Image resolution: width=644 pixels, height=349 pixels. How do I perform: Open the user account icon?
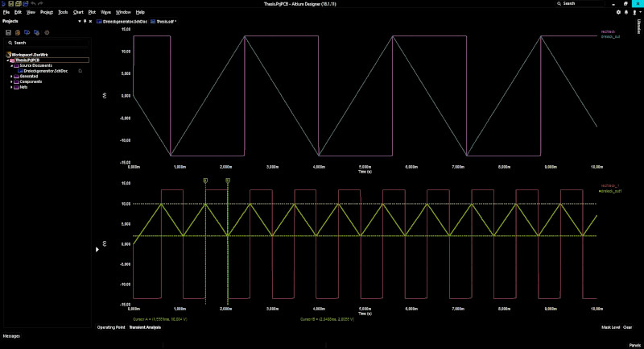coord(636,12)
